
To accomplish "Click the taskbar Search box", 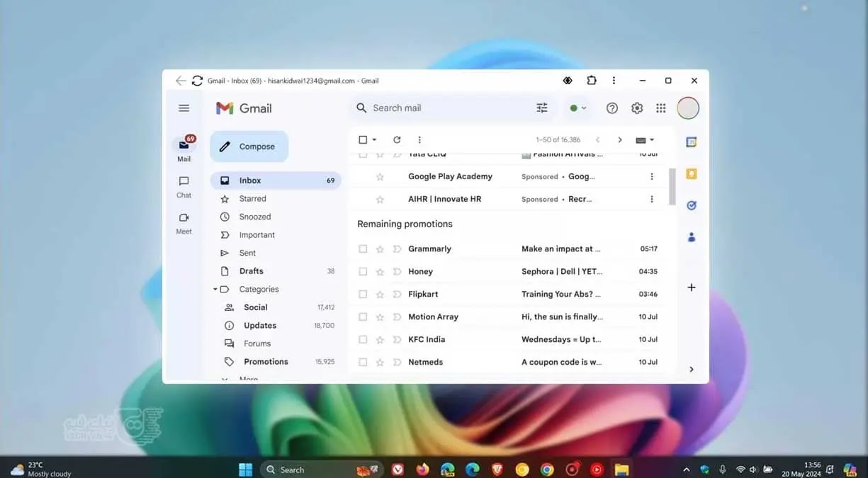I will tap(322, 470).
